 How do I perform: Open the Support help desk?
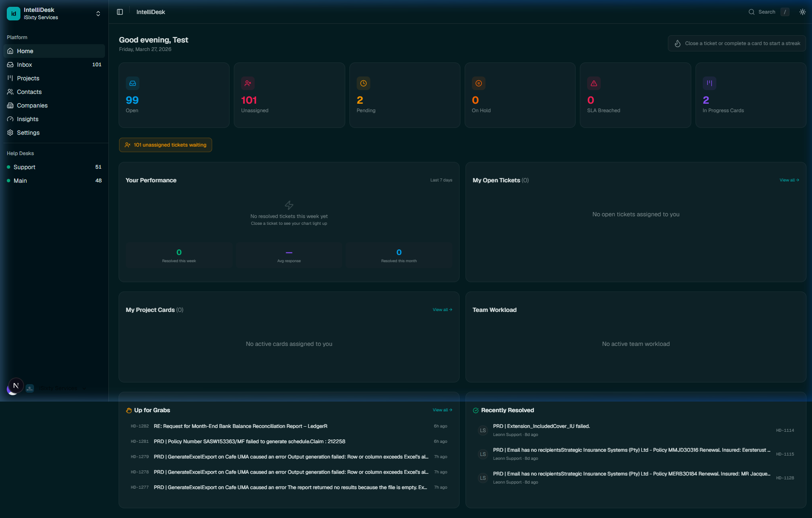pos(25,167)
